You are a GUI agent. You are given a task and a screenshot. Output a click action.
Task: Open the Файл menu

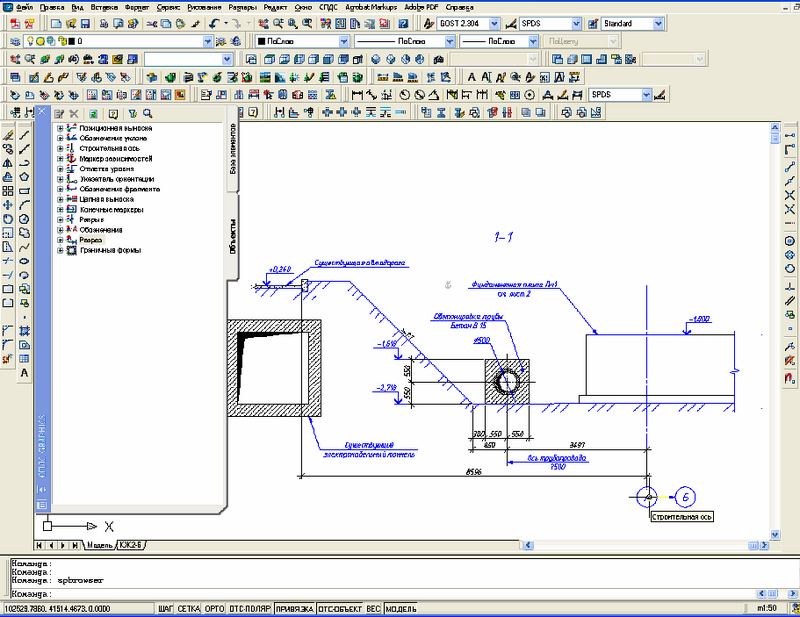tap(24, 7)
